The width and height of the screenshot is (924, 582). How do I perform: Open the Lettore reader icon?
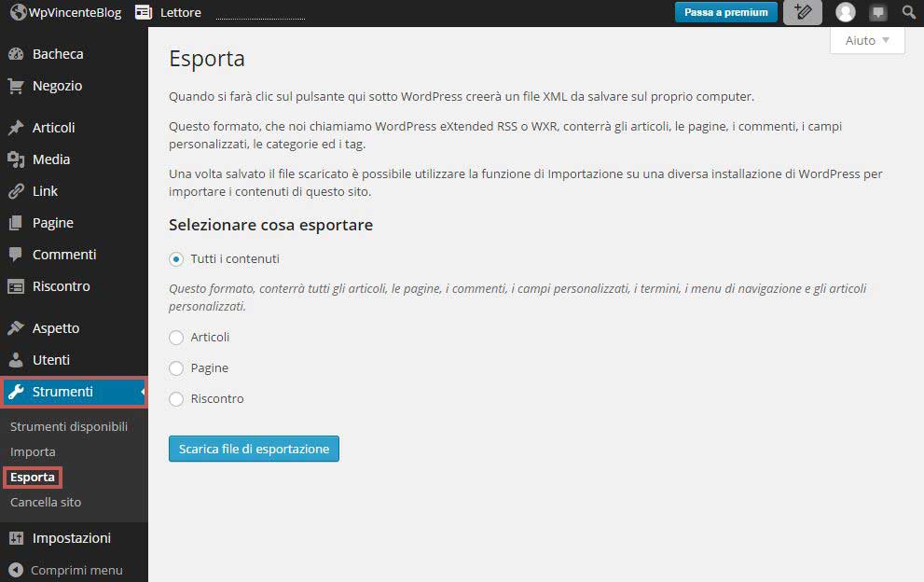coord(144,12)
